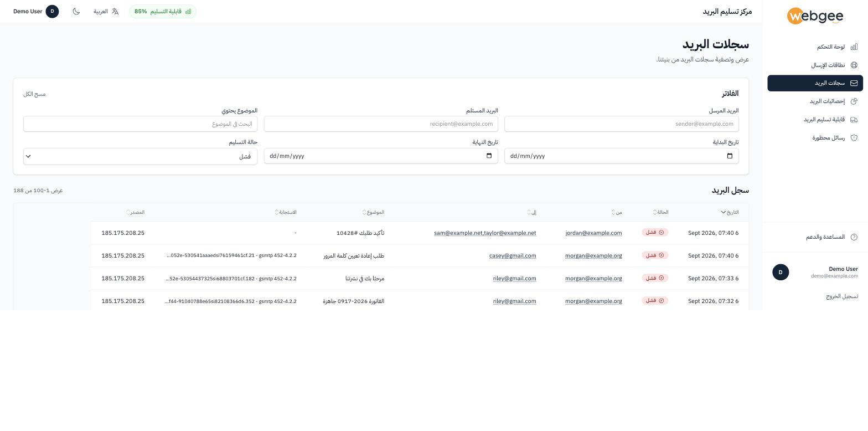The width and height of the screenshot is (868, 431).
Task: Open the حالة التسليم dropdown showing فشل
Action: (141, 157)
